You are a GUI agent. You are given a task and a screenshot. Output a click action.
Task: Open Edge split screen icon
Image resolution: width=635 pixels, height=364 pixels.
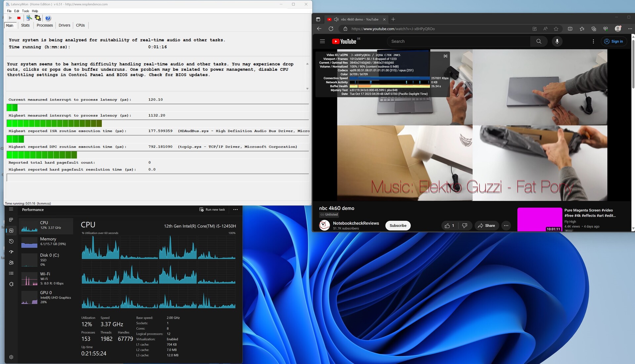tap(570, 29)
